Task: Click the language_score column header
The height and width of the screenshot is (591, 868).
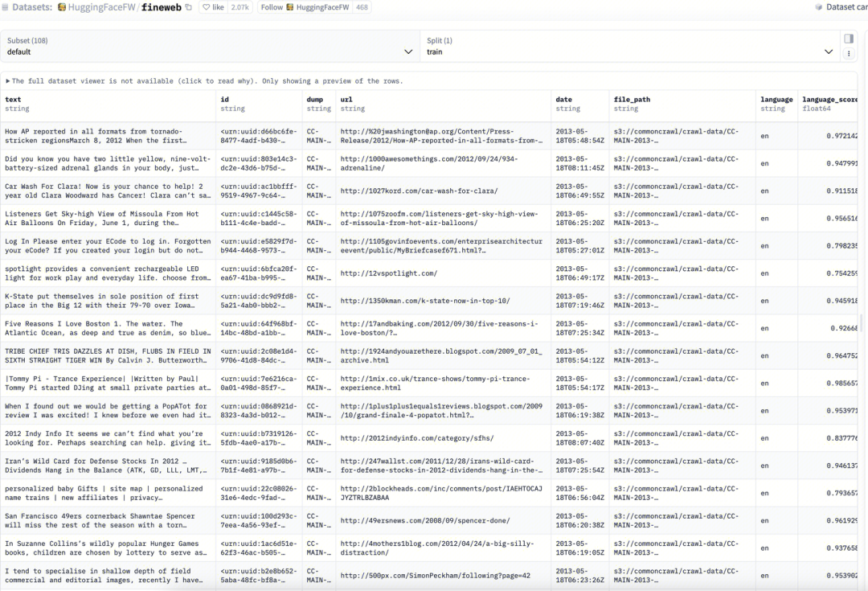Action: pos(829,105)
